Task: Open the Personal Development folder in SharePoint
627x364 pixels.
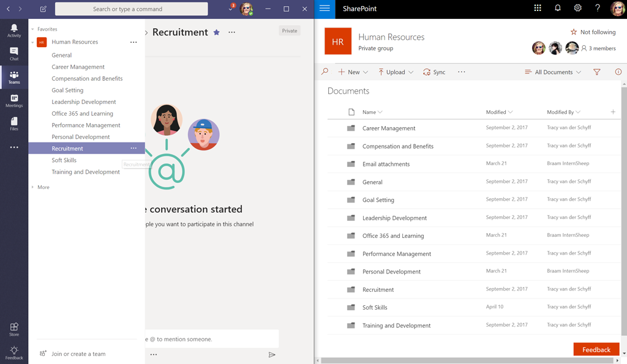Action: click(x=391, y=272)
